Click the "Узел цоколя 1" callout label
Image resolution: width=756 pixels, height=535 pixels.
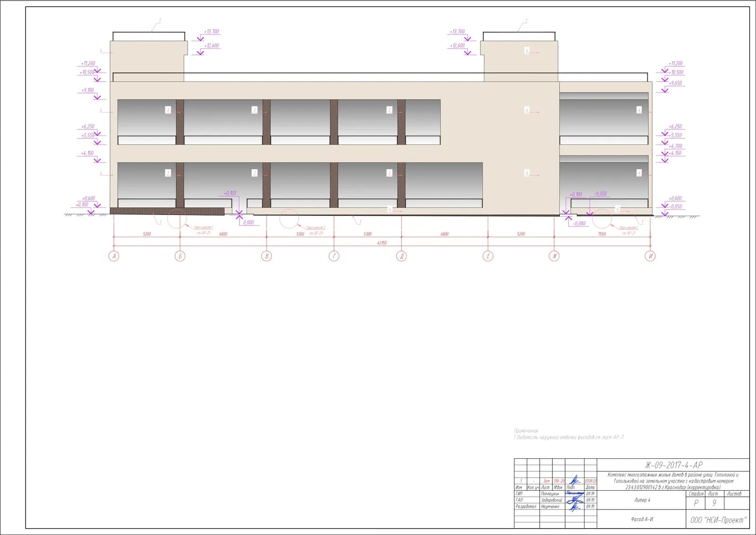[204, 227]
